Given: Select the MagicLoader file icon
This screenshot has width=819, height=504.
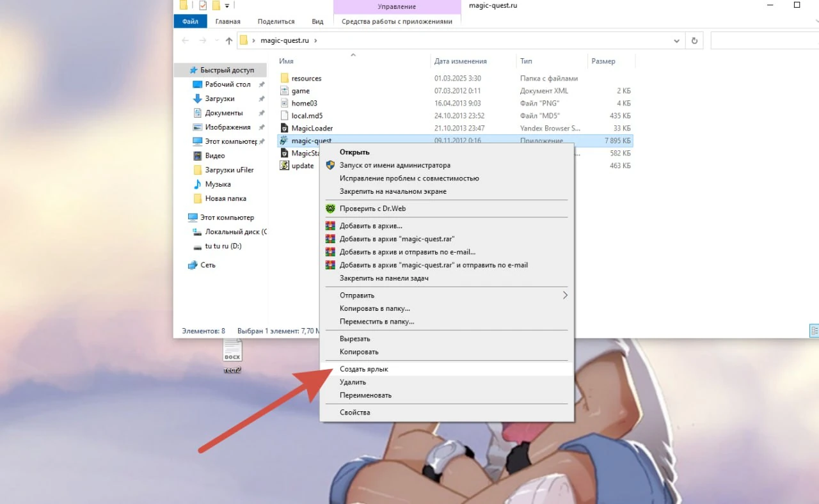Looking at the screenshot, I should 285,128.
